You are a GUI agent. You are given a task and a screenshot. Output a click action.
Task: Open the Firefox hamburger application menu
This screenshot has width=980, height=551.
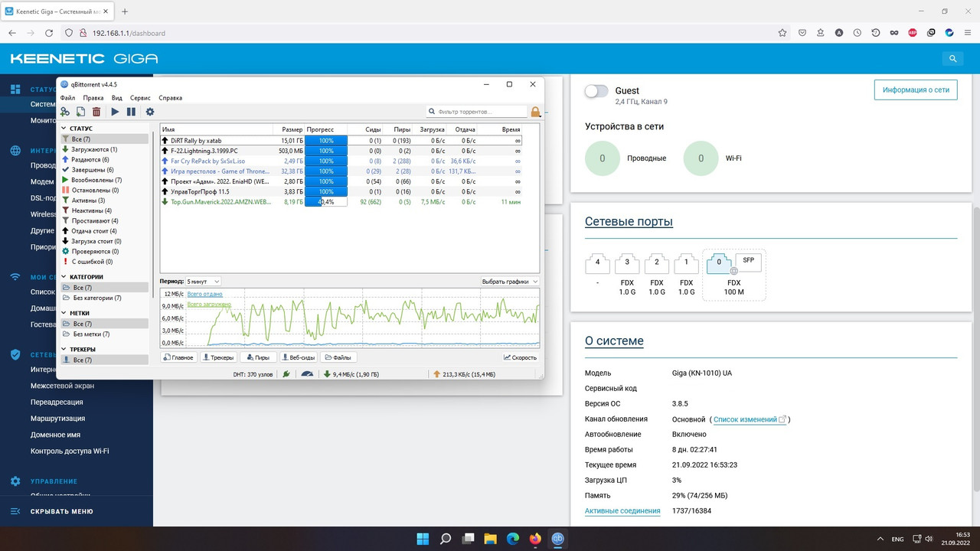pos(967,33)
